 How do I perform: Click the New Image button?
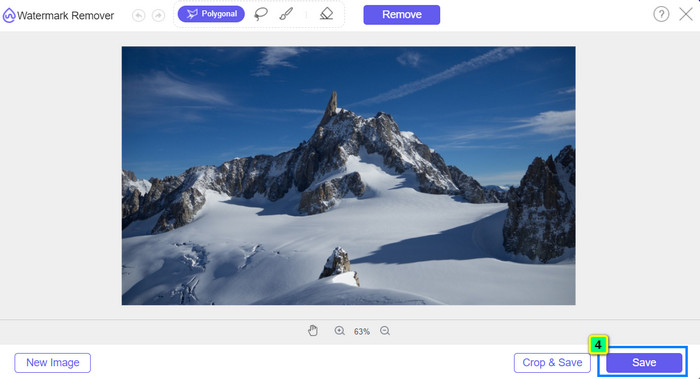click(53, 362)
